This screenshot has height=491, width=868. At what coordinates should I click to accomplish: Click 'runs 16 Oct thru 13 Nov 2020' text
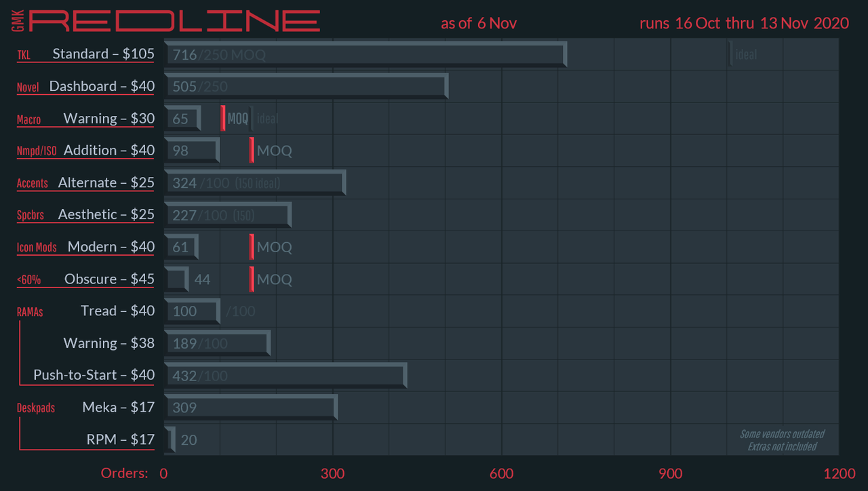pyautogui.click(x=744, y=23)
